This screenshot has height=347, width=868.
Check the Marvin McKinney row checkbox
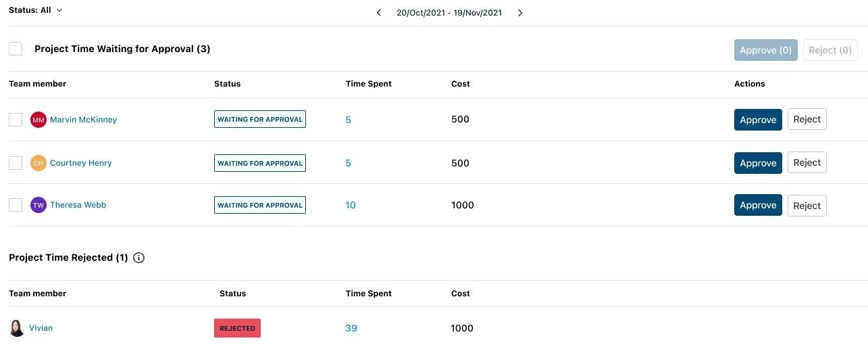tap(16, 120)
